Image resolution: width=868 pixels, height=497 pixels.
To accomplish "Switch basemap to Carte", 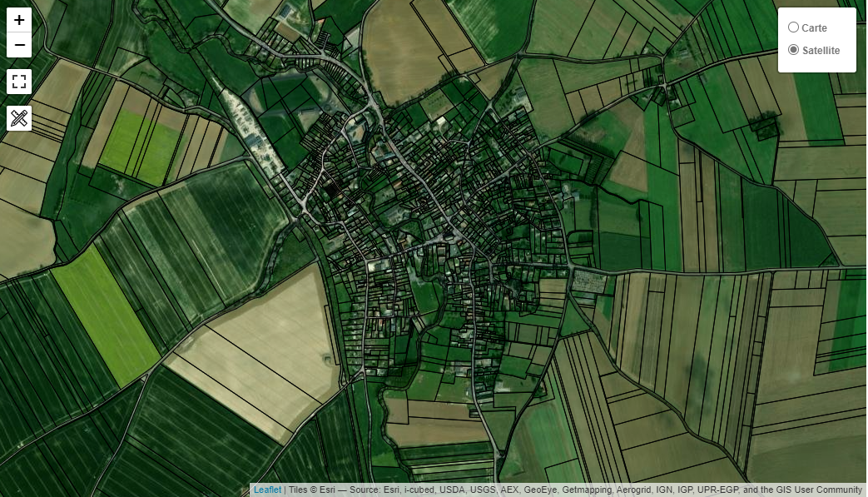I will click(793, 27).
